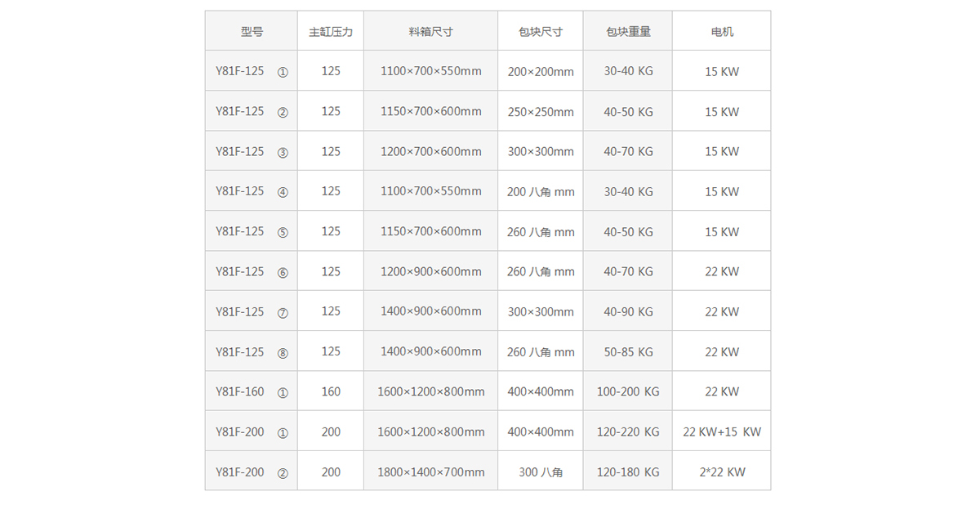Click circled number ② beside Y81F-200
Viewport: 980px width, 505px height.
coord(283,472)
